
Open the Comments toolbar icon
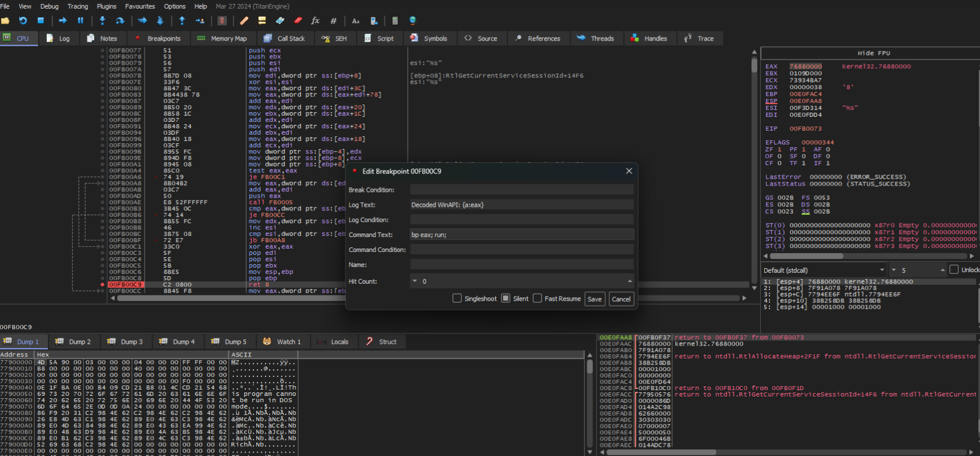pyautogui.click(x=262, y=21)
